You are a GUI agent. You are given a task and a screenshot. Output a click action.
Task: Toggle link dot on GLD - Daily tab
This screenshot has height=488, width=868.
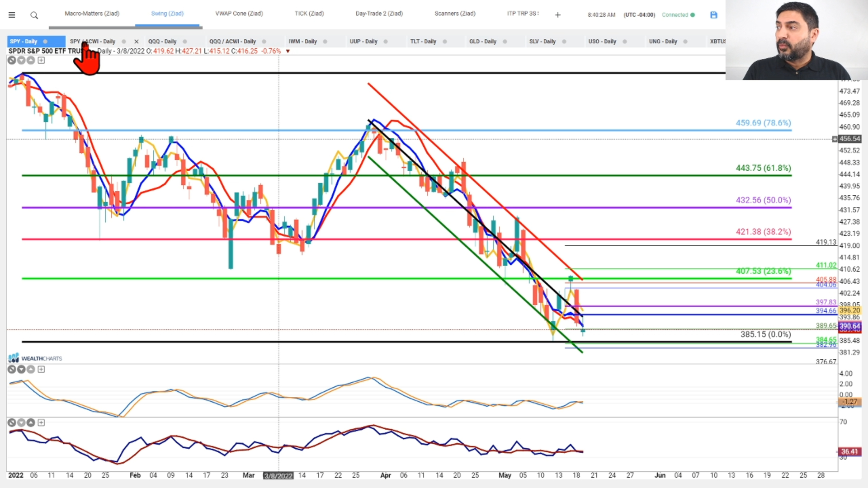click(505, 42)
